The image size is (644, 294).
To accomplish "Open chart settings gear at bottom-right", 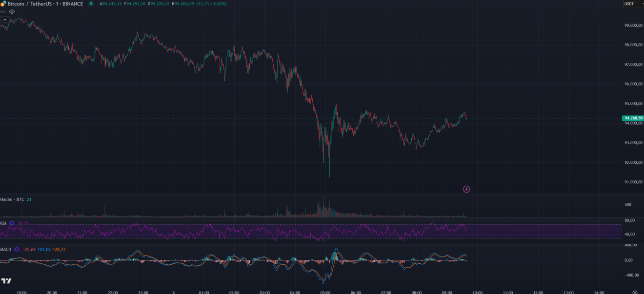I will pos(635,293).
